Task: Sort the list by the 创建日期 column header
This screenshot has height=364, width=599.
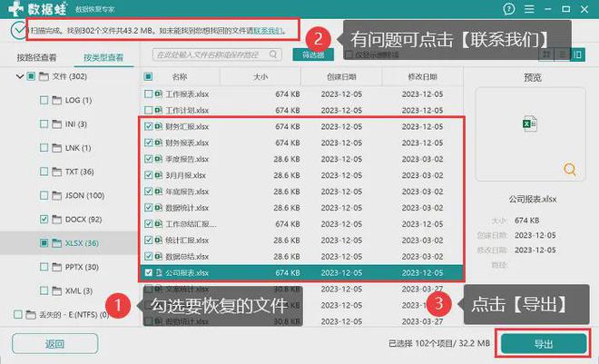Action: click(341, 77)
